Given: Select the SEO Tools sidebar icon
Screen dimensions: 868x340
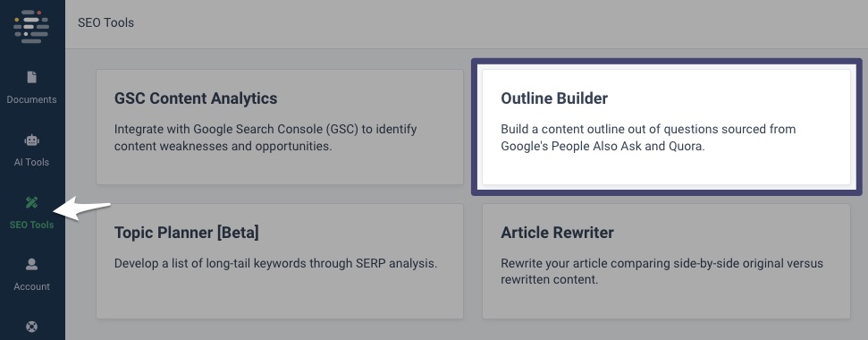Looking at the screenshot, I should tap(31, 203).
